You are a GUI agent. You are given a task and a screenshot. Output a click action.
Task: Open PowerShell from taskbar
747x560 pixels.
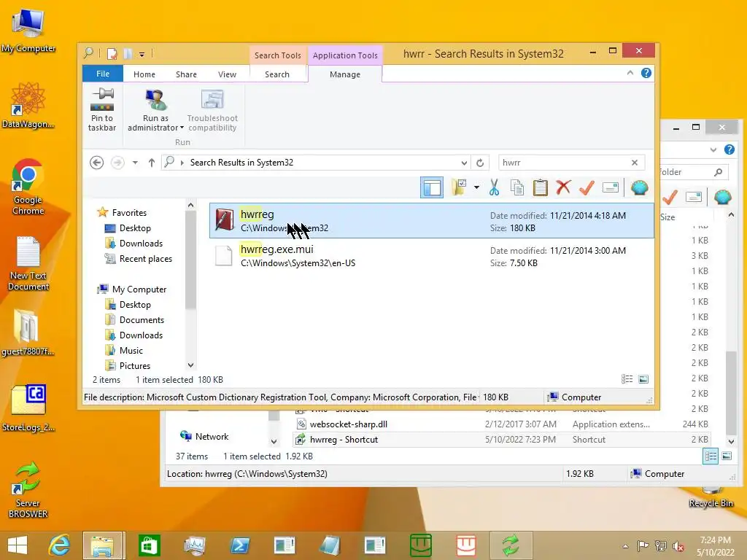pyautogui.click(x=239, y=545)
